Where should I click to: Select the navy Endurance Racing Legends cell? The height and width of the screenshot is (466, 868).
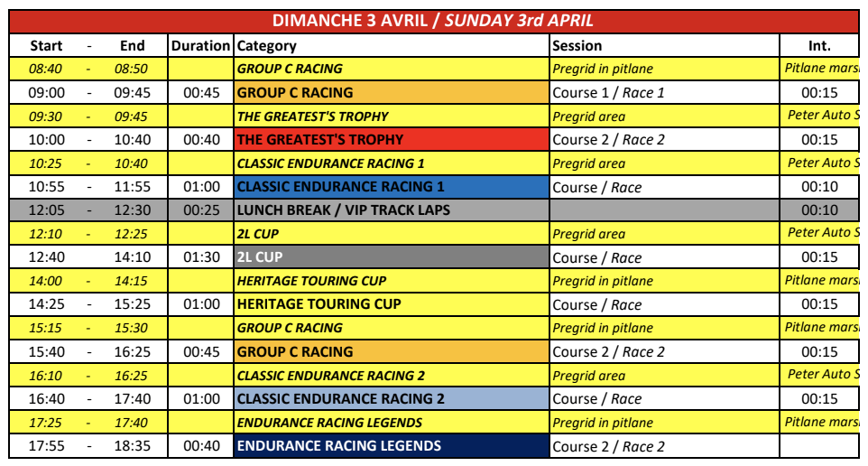[391, 445]
